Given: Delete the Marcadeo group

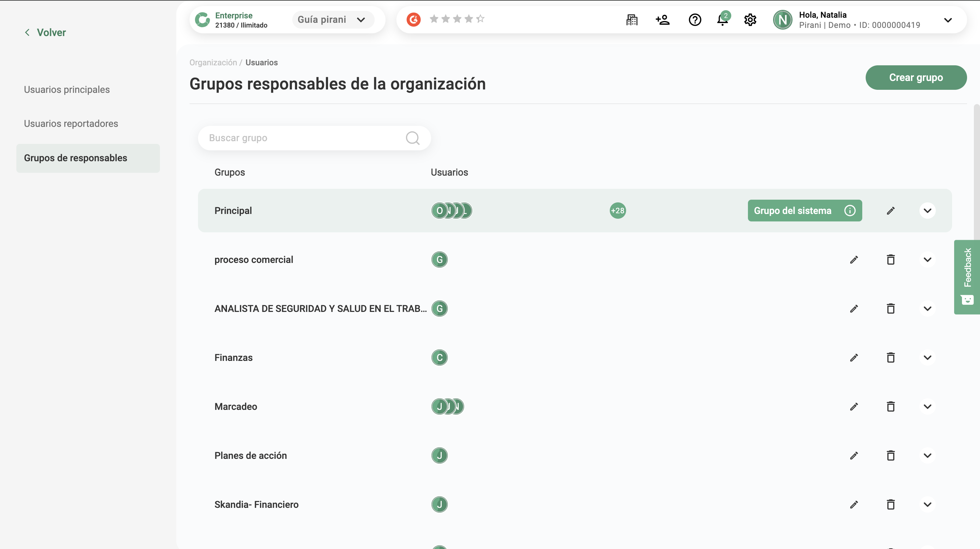Looking at the screenshot, I should pos(891,406).
